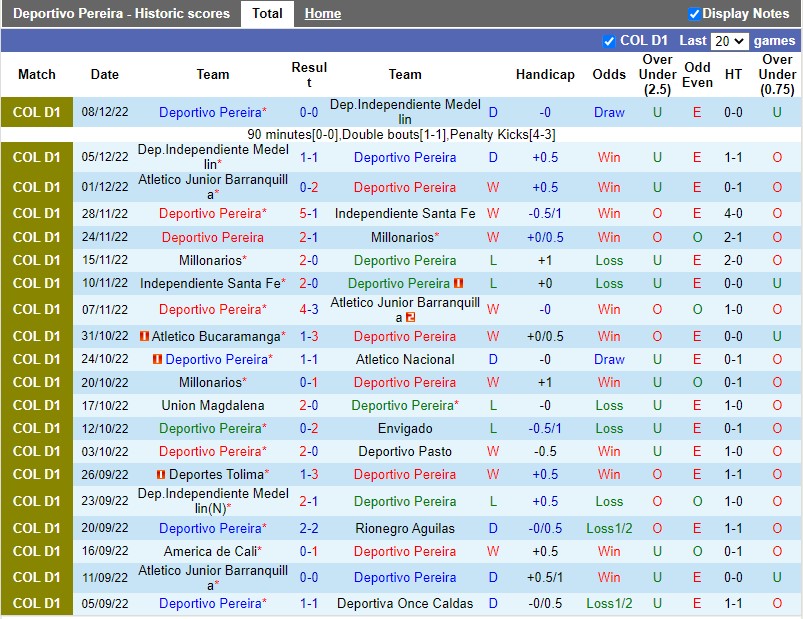Screen dimensions: 803x619
Task: Uncheck the COL D1 filter checkbox
Action: pyautogui.click(x=608, y=40)
